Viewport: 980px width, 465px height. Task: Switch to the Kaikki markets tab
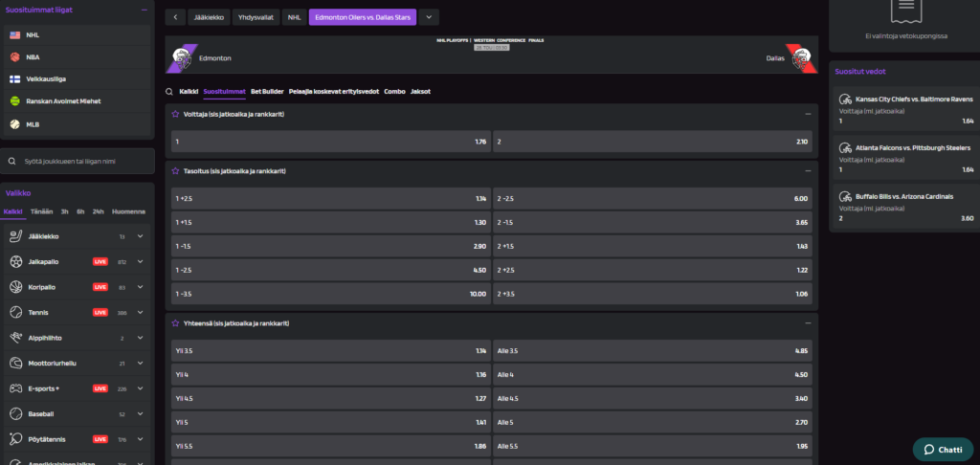[x=189, y=91]
